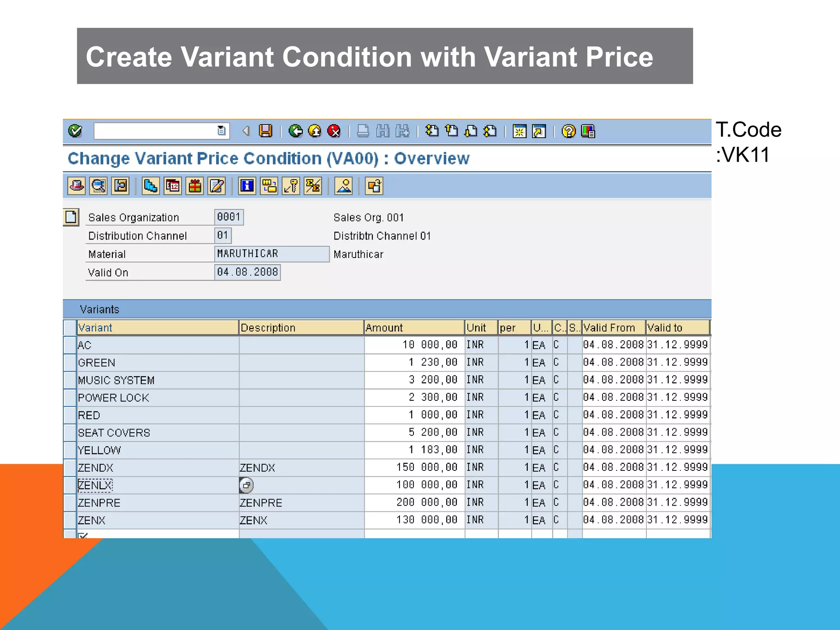The height and width of the screenshot is (630, 840).
Task: Select the AC row with its row selector
Action: click(x=70, y=345)
